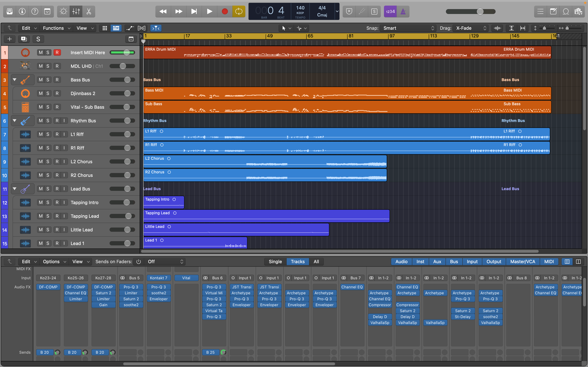Open the Loop Browser icon

tap(566, 11)
